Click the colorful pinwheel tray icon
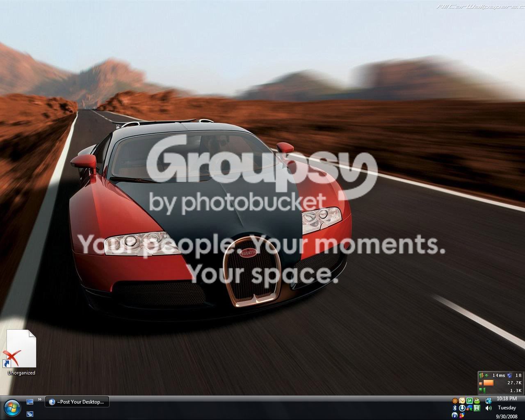 [462, 415]
